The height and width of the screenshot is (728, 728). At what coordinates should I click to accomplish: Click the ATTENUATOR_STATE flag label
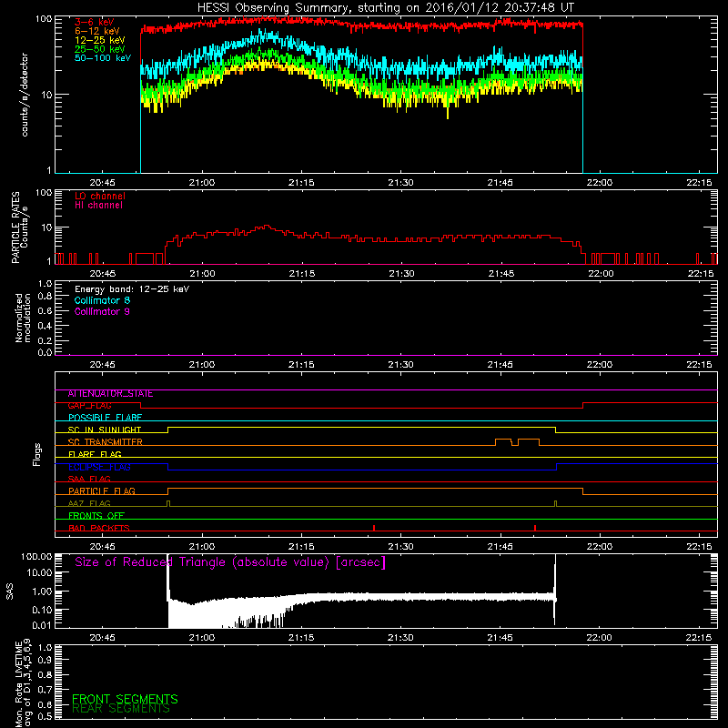click(110, 394)
